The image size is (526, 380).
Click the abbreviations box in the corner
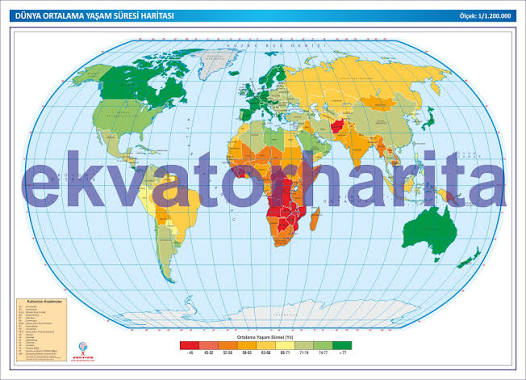click(x=42, y=329)
